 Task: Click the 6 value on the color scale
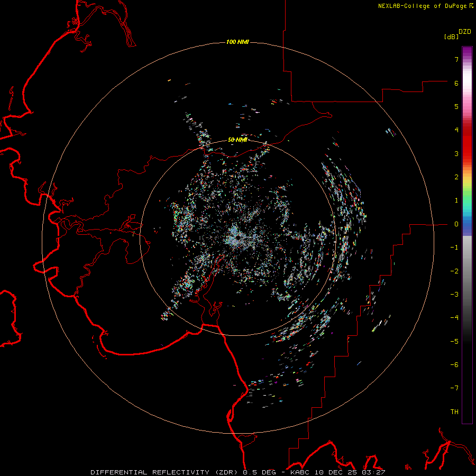click(x=456, y=83)
